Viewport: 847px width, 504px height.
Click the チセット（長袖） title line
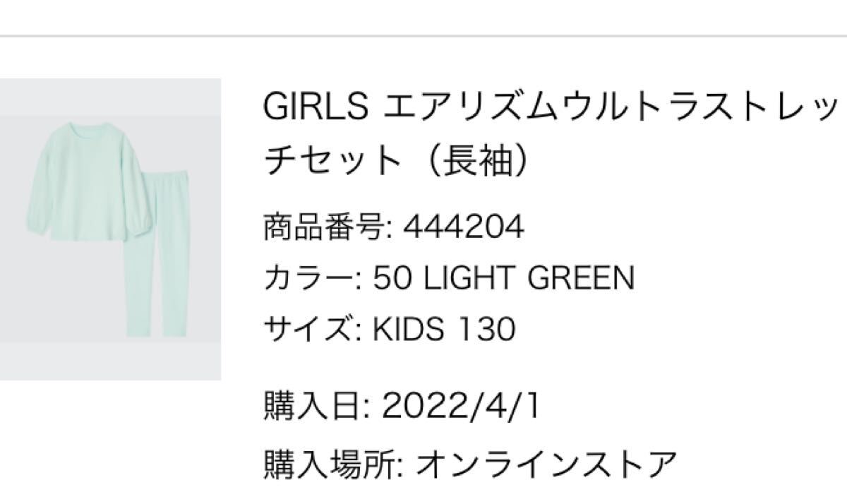pyautogui.click(x=396, y=160)
